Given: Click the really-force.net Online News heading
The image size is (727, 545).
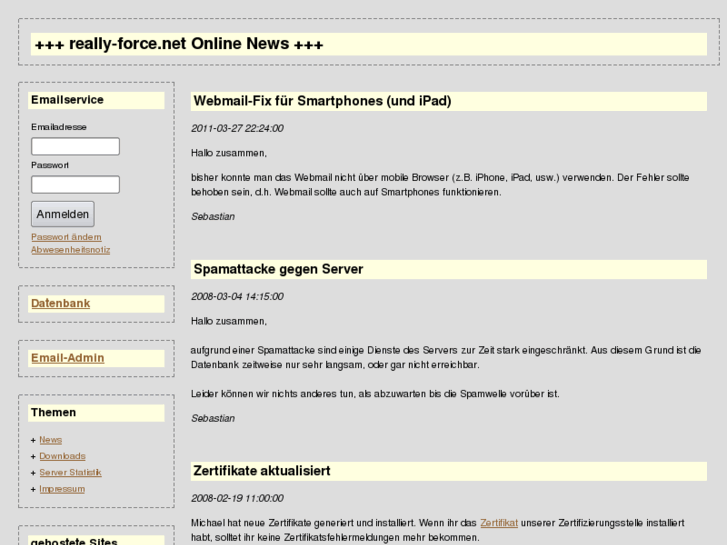Looking at the screenshot, I should 369,44.
